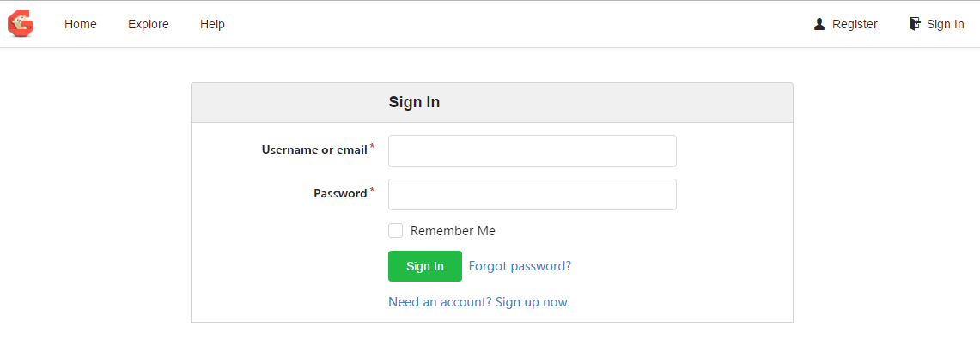Viewport: 980px width, 352px height.
Task: Click the Sign In panel heading
Action: (x=414, y=102)
